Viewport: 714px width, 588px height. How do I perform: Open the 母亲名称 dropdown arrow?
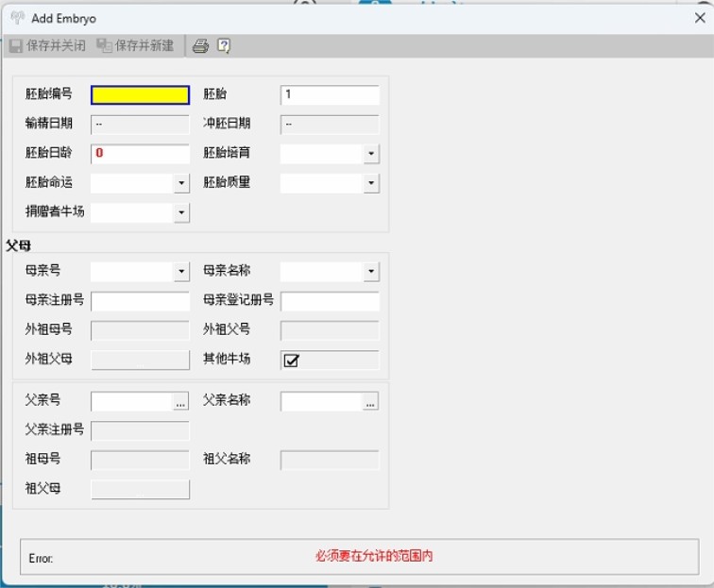point(371,272)
